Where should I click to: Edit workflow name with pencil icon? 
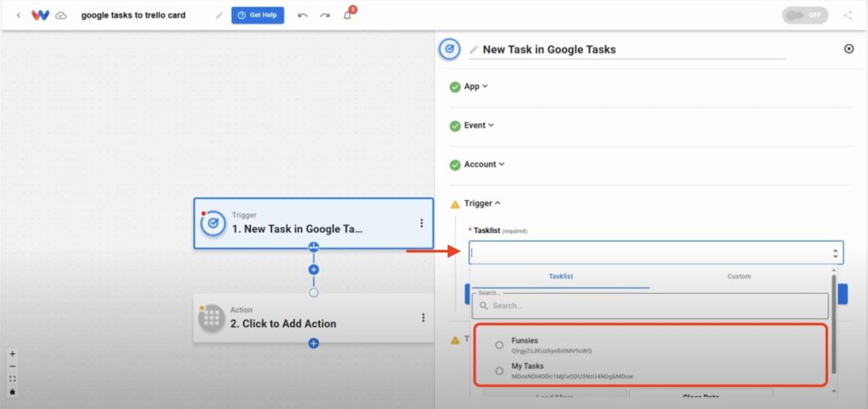click(x=220, y=15)
